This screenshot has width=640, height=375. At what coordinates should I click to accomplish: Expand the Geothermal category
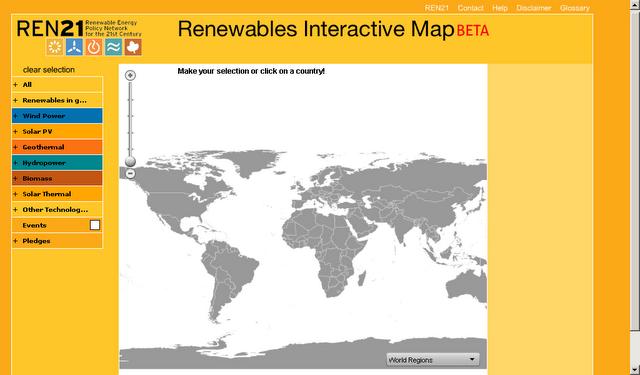[x=16, y=147]
